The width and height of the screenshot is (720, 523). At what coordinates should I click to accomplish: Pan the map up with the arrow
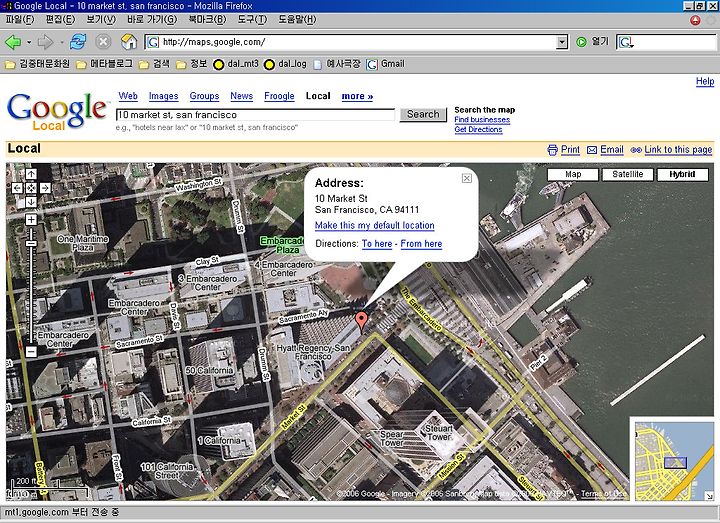click(x=31, y=174)
